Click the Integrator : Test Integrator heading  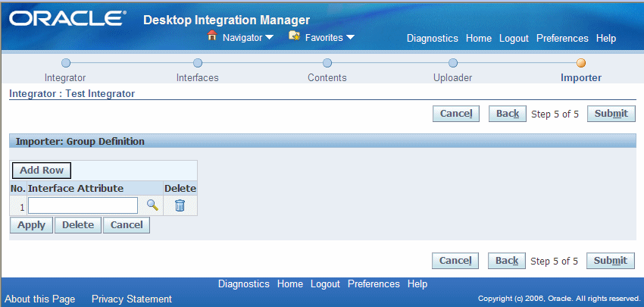pyautogui.click(x=72, y=94)
